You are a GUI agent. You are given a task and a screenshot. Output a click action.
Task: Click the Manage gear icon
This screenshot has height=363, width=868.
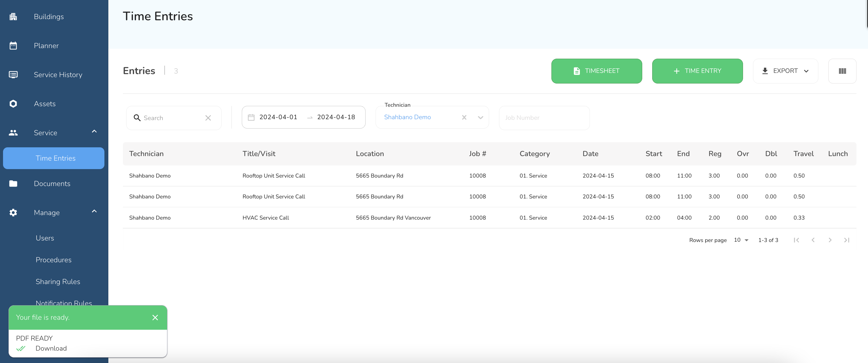click(13, 212)
